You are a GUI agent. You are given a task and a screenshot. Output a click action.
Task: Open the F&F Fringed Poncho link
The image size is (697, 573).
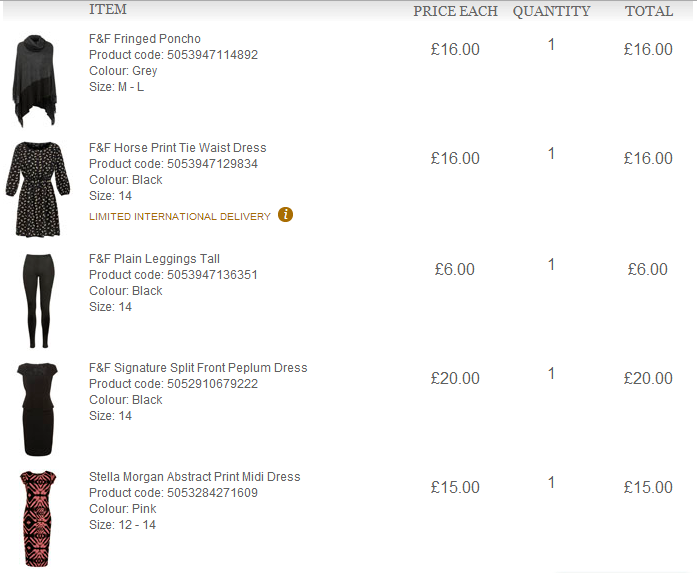pos(145,39)
